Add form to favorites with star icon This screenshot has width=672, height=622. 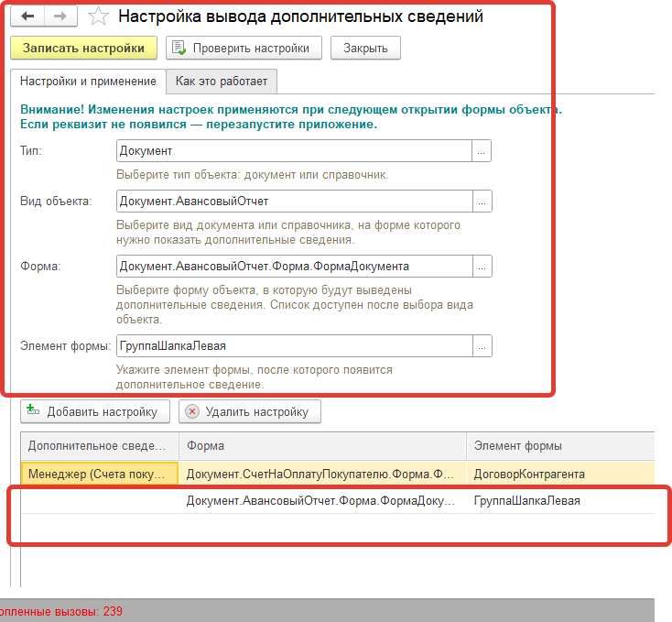coord(98,16)
